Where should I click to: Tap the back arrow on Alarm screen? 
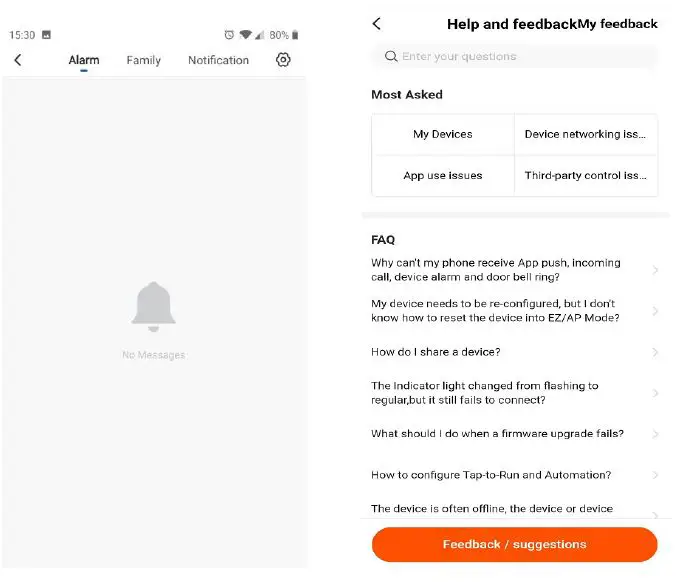coord(18,60)
